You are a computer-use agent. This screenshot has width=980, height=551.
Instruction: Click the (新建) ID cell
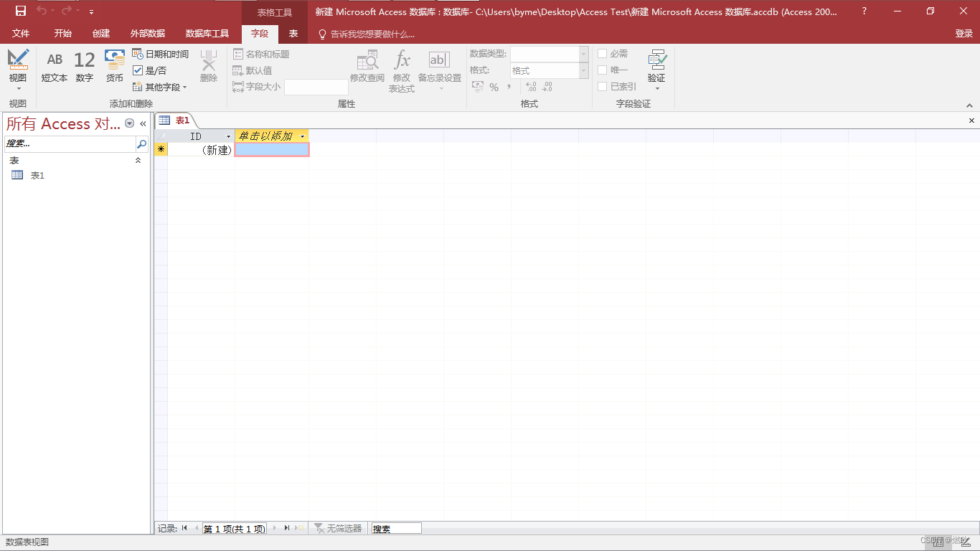point(201,149)
